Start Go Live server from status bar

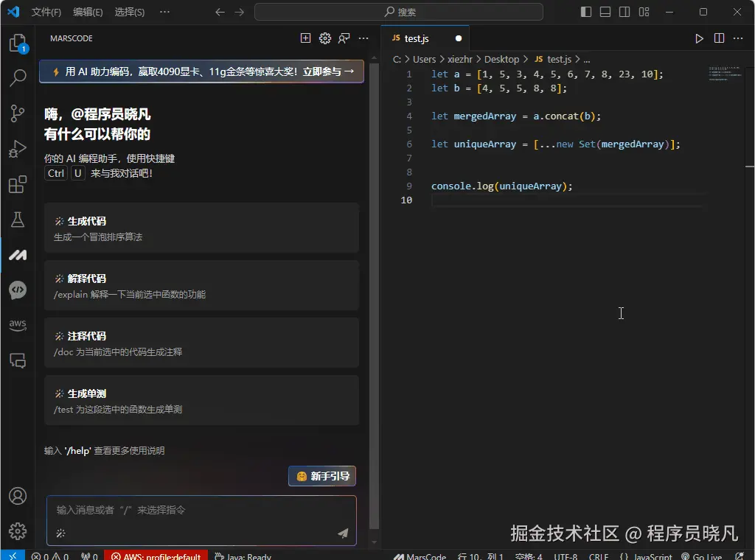pyautogui.click(x=702, y=556)
